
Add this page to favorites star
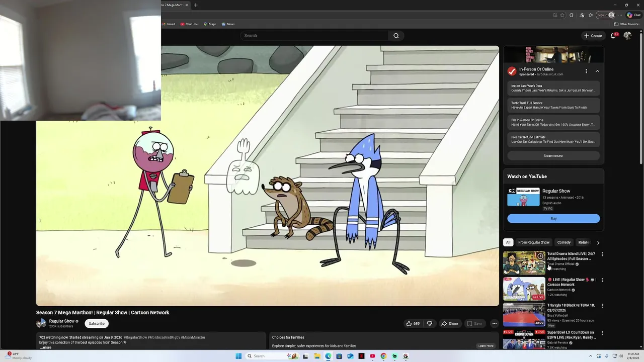[x=562, y=15]
